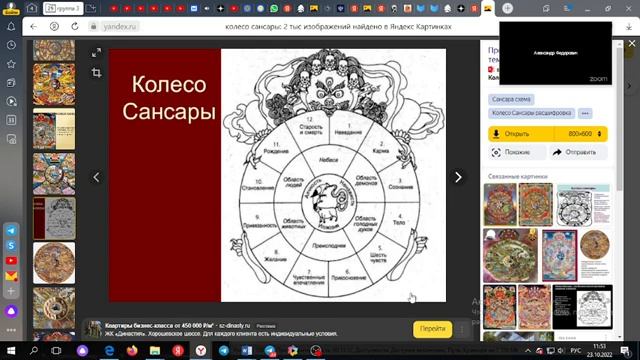640x360 pixels.
Task: Go to the previous image with left arrow
Action: tap(96, 177)
